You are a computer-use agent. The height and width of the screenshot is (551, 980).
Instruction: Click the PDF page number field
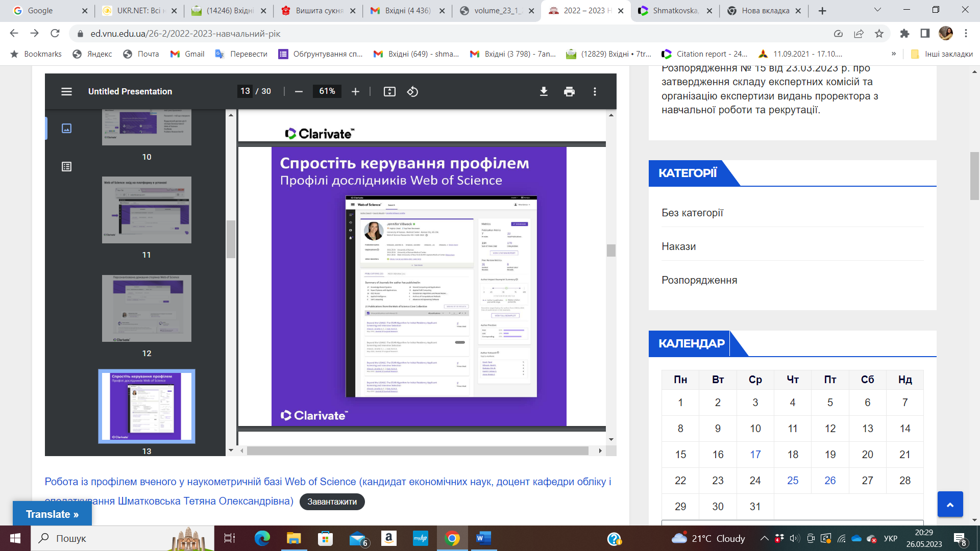(245, 91)
